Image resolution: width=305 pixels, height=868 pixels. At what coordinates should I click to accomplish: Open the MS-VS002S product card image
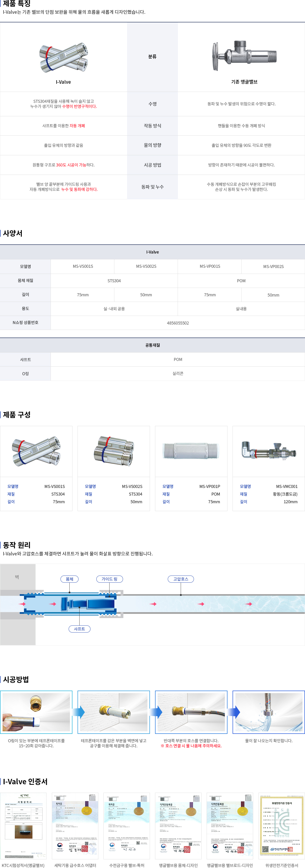pyautogui.click(x=114, y=452)
